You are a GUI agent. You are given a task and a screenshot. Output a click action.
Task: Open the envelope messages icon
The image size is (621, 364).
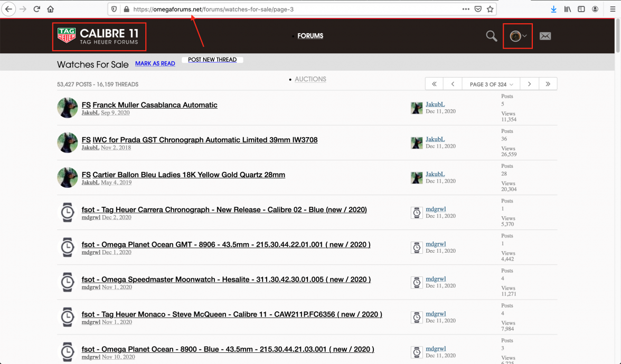coord(545,36)
